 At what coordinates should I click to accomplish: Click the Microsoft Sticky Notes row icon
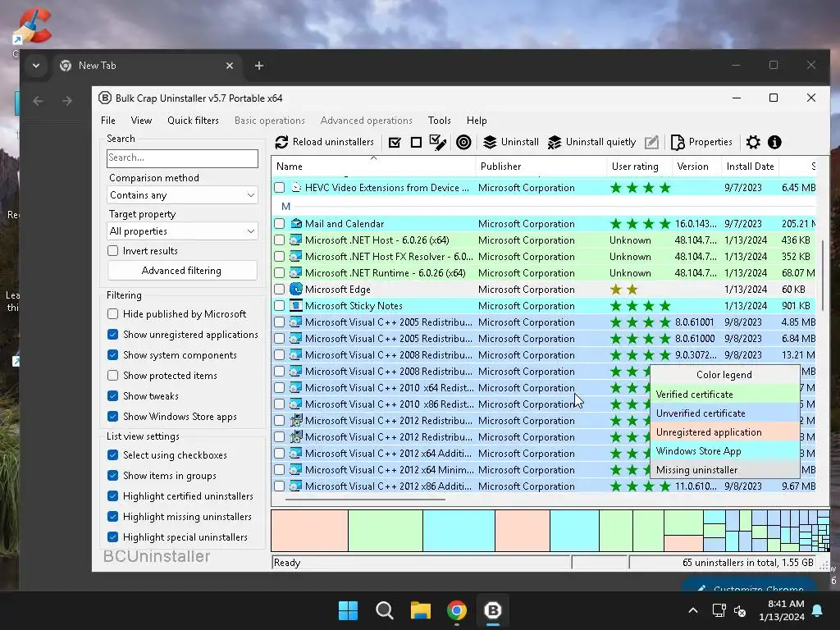point(295,305)
